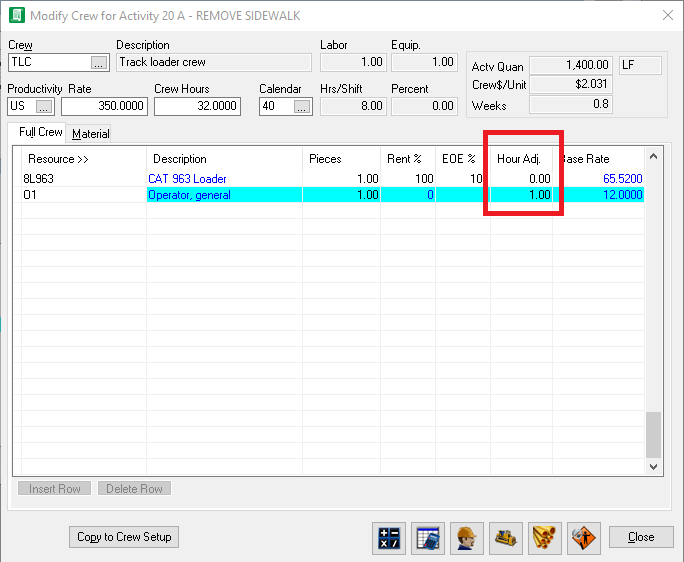Select the Full Crew tab

pyautogui.click(x=40, y=133)
